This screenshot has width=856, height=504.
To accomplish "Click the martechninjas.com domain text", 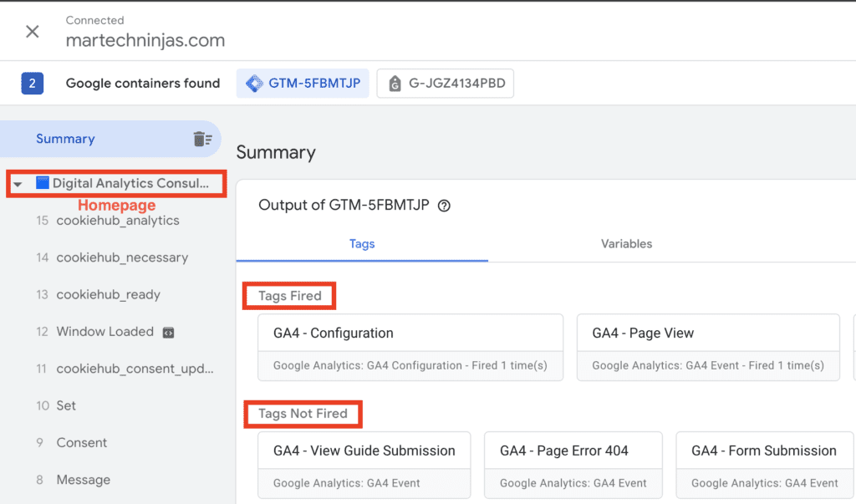I will click(145, 40).
